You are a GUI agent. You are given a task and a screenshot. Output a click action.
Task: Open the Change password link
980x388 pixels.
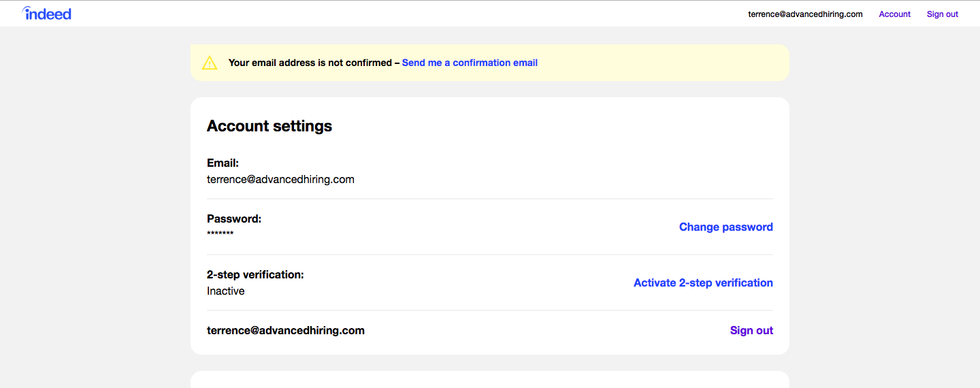pos(725,227)
